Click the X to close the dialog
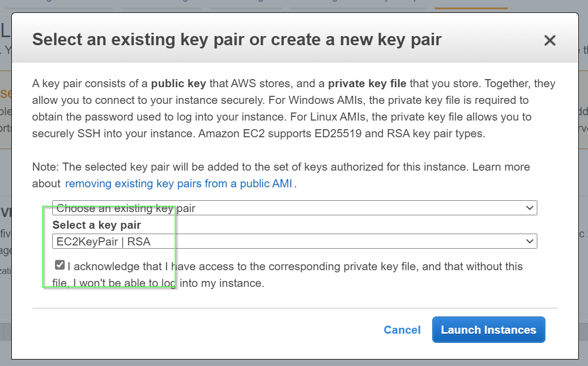 pyautogui.click(x=549, y=40)
